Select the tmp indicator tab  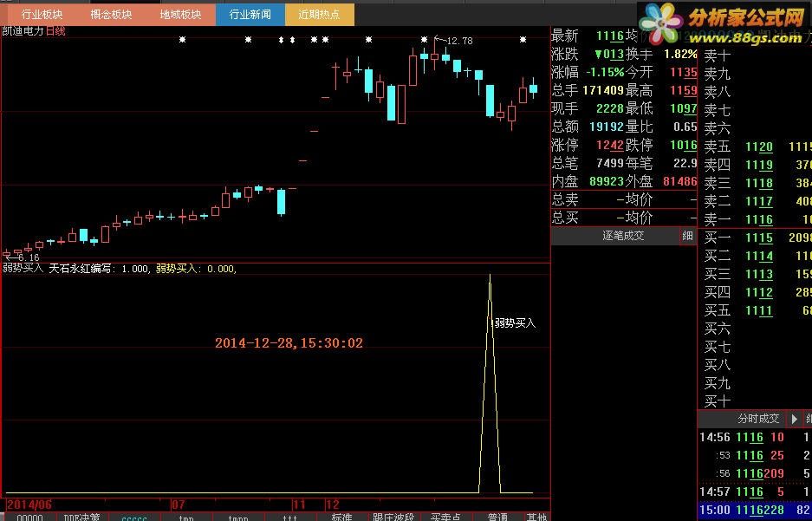tap(186, 517)
